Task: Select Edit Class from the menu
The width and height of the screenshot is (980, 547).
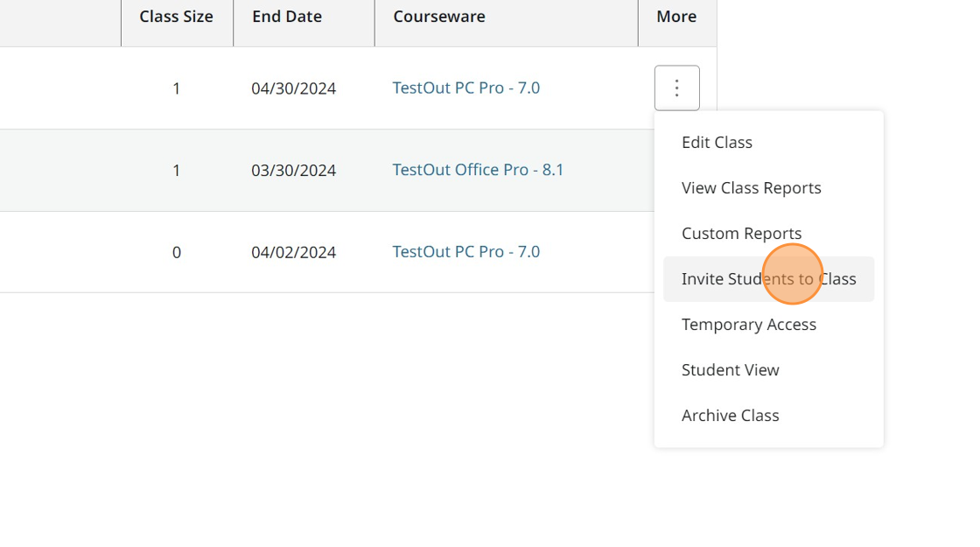Action: click(717, 142)
